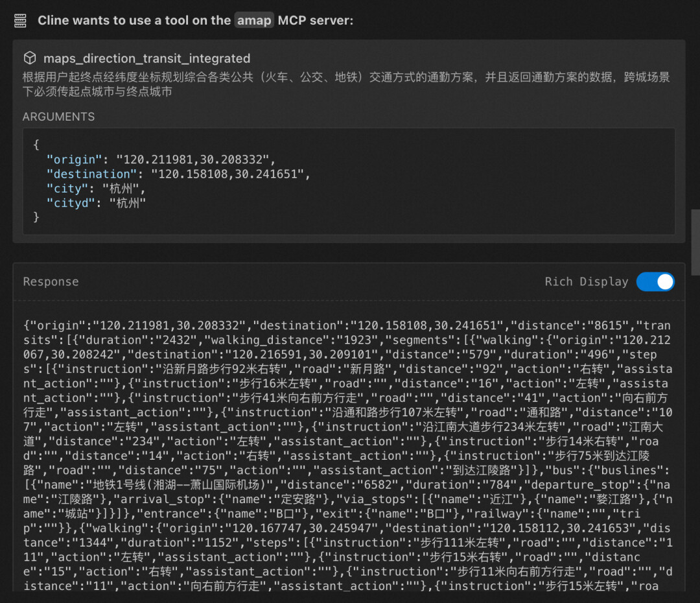
Task: Click the vertical scrollbar thumb on right edge
Action: (x=695, y=242)
